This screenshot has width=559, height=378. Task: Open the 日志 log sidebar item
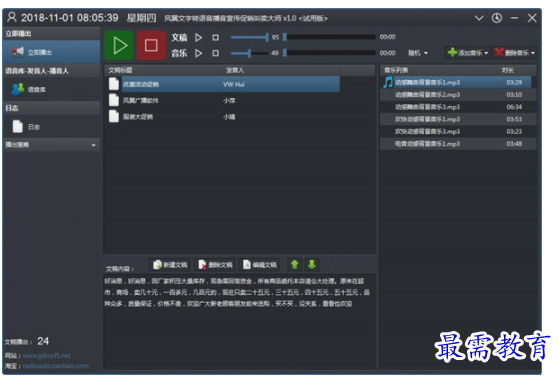pos(51,127)
